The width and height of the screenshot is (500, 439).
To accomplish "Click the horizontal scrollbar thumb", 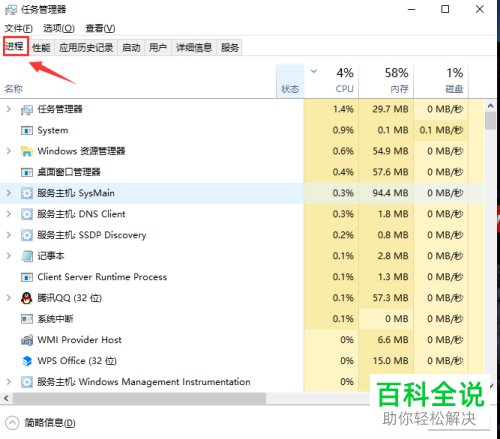I will [x=139, y=398].
